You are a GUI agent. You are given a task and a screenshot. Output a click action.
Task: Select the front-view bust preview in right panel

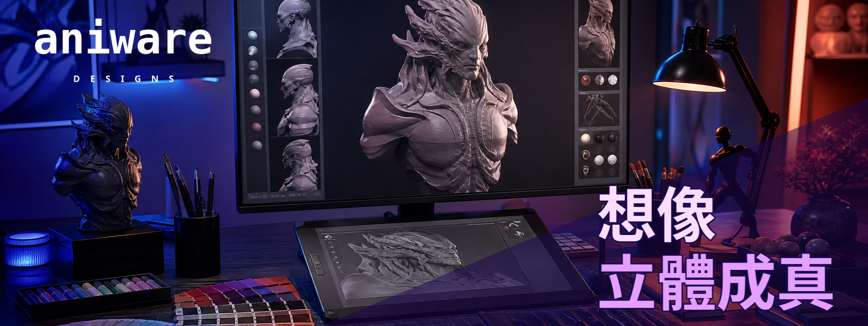pos(599,34)
